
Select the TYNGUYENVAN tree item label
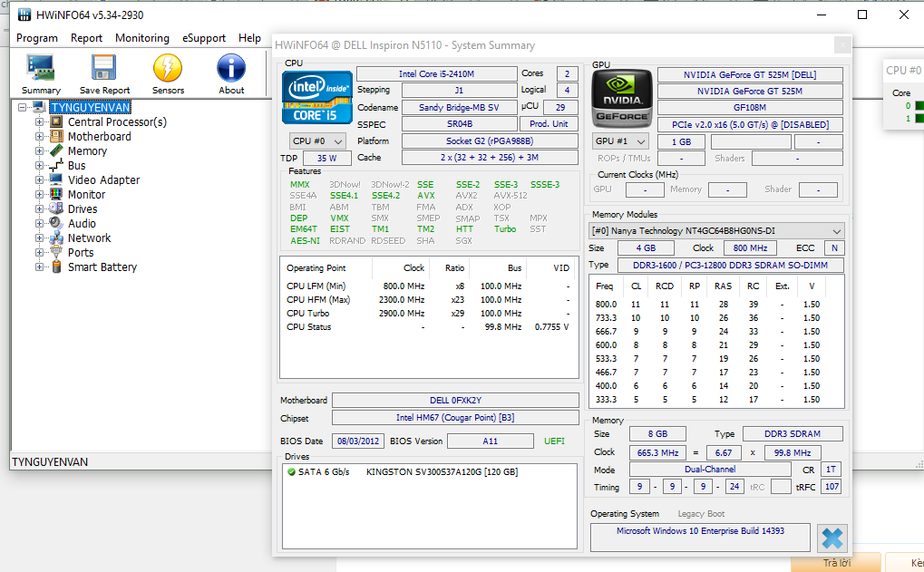coord(90,107)
